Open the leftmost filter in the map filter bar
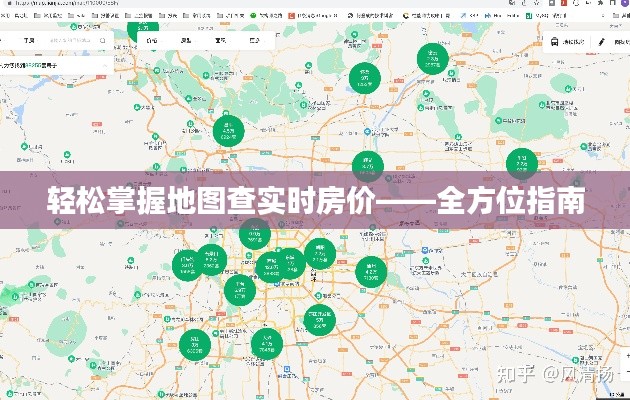630x400 pixels. coord(151,42)
